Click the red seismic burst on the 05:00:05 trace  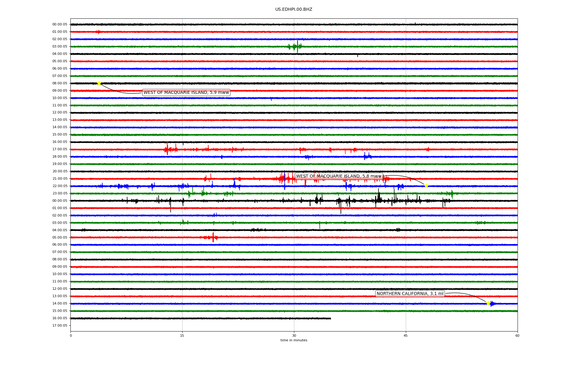coord(213,237)
